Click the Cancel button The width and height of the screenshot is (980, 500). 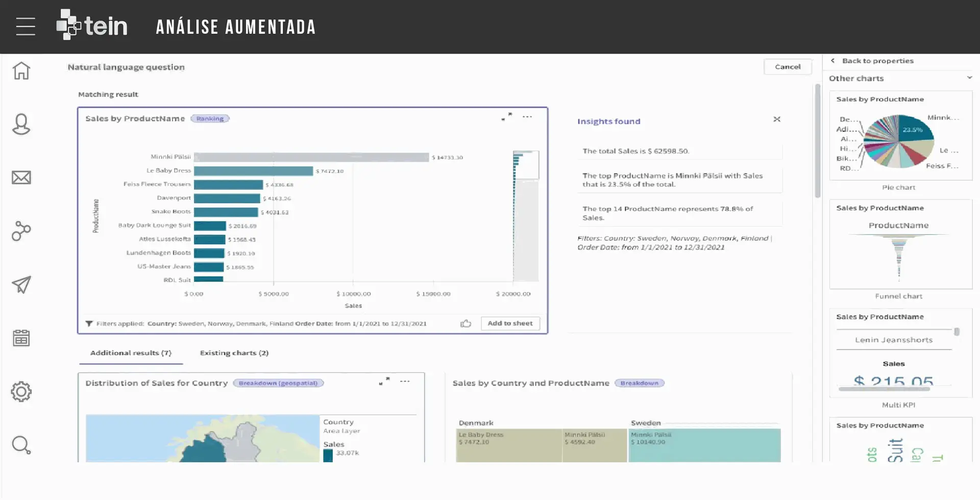(787, 67)
